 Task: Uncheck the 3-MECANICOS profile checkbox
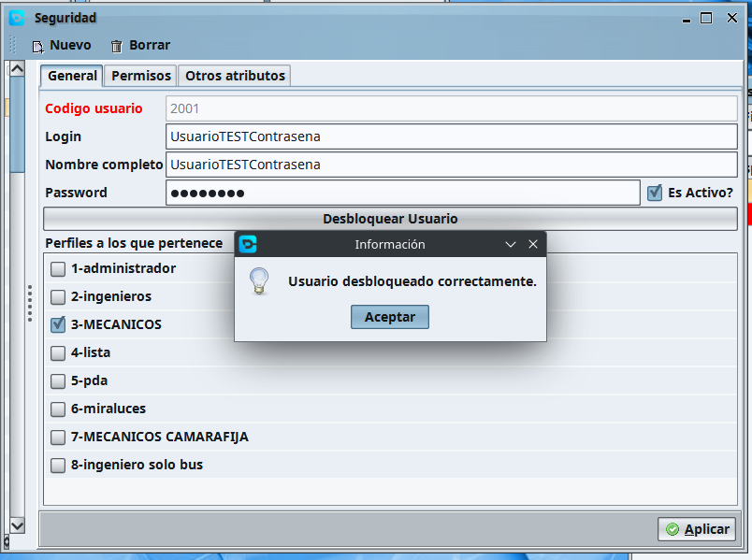point(58,324)
